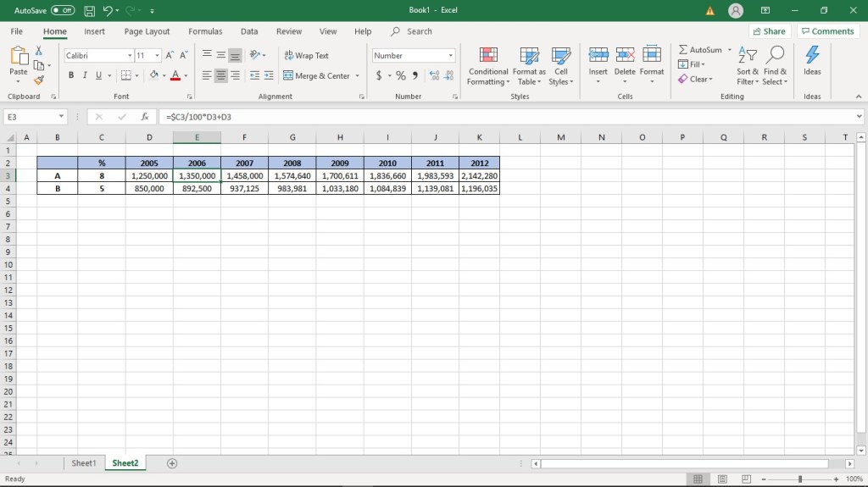Click the zoom slider handle
Viewport: 868px width, 487px height.
click(800, 479)
